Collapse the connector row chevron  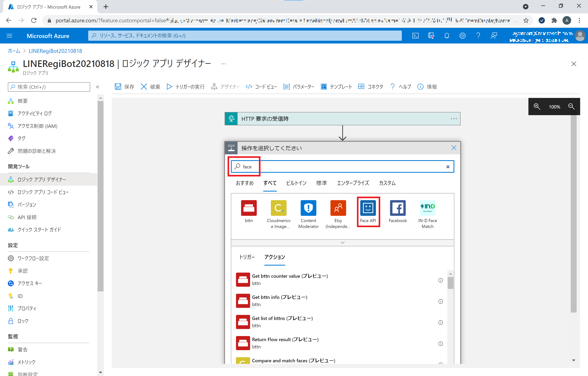[342, 242]
